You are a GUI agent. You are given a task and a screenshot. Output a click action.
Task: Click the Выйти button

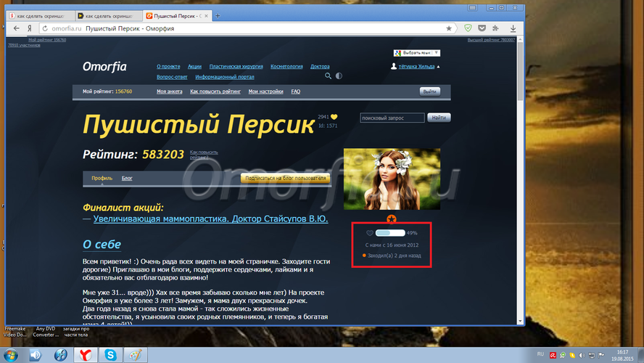(x=429, y=91)
